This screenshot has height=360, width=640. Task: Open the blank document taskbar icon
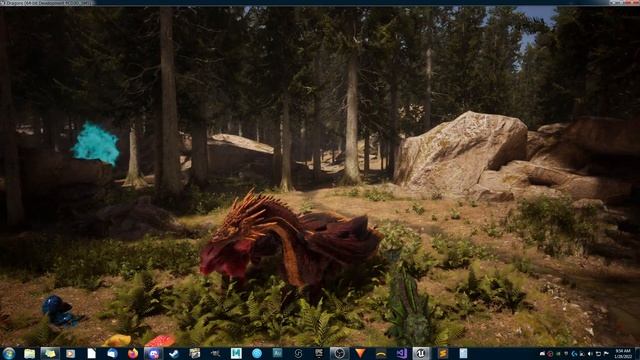tap(91, 353)
